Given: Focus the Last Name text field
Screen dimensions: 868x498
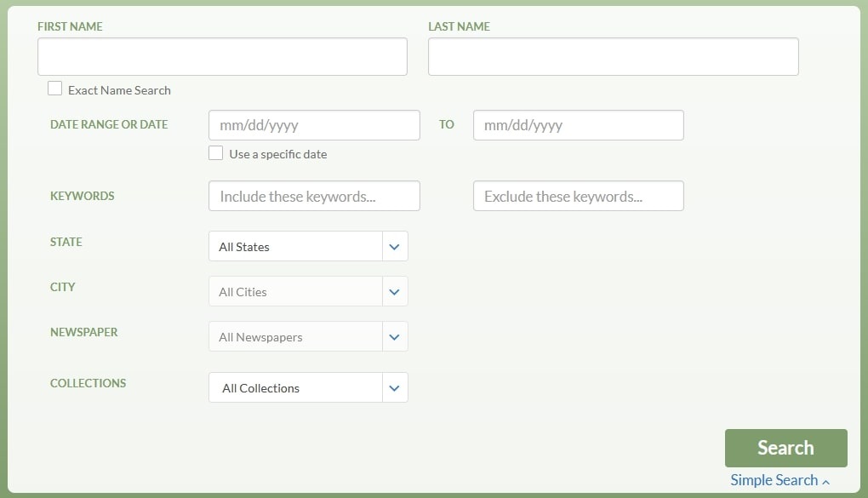Looking at the screenshot, I should [x=614, y=56].
